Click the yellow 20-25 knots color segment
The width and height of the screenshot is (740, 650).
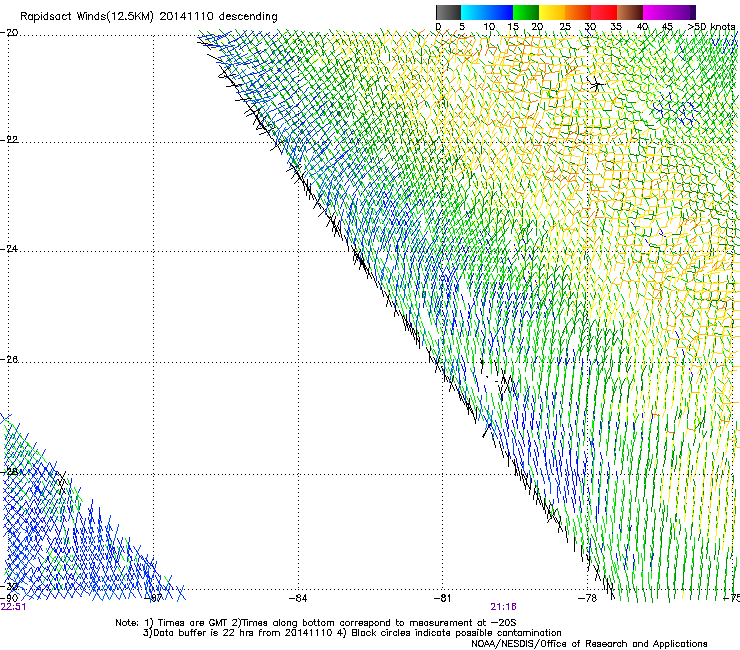pyautogui.click(x=552, y=12)
